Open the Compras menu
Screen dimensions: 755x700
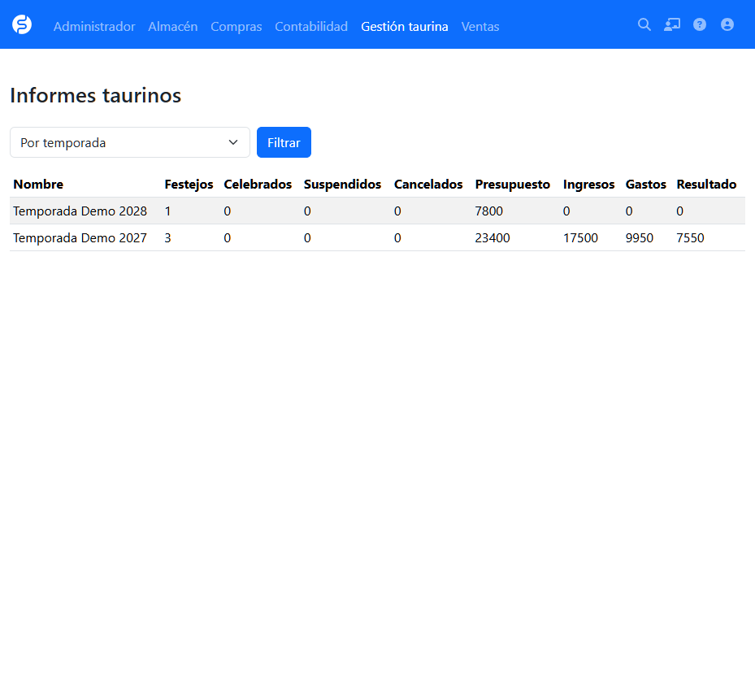point(236,27)
